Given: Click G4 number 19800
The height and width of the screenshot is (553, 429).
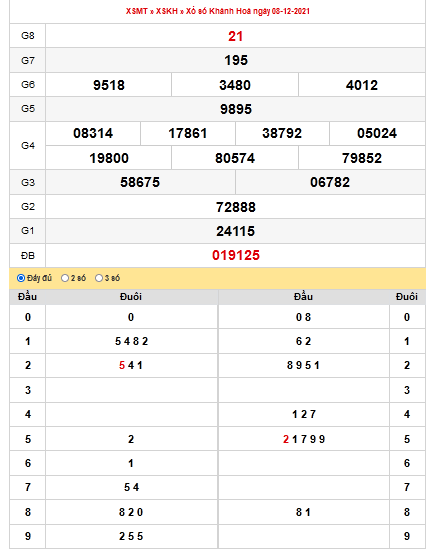Looking at the screenshot, I should 109,158.
